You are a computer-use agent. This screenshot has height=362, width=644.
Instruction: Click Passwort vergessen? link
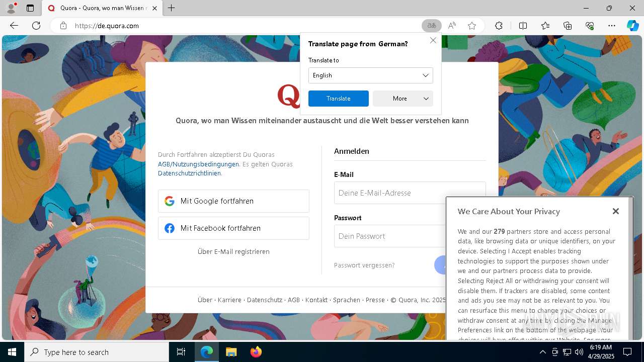(364, 265)
